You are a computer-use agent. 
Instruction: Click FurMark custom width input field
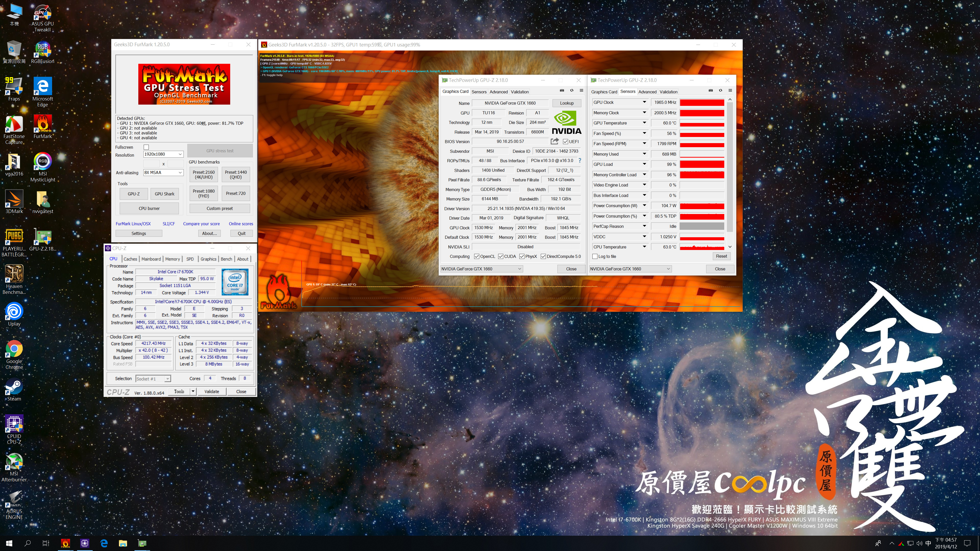[151, 164]
